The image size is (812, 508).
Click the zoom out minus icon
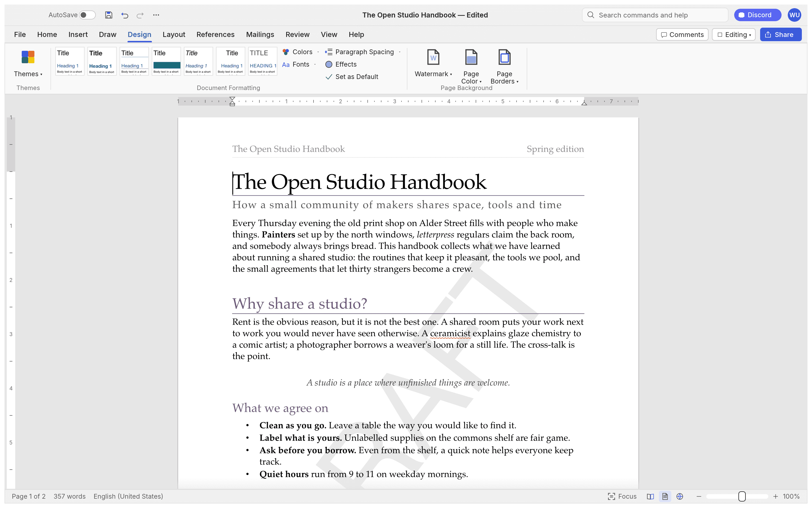pos(699,496)
